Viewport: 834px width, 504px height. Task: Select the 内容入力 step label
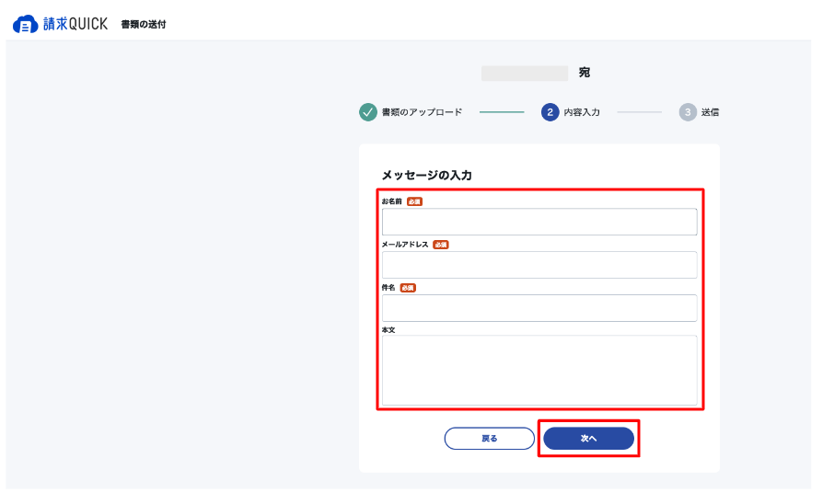[582, 112]
